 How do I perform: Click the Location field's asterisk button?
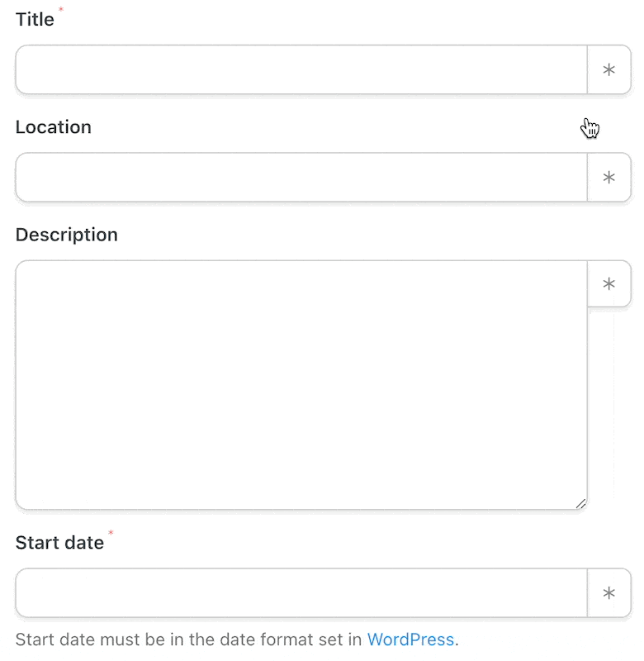[x=609, y=177]
